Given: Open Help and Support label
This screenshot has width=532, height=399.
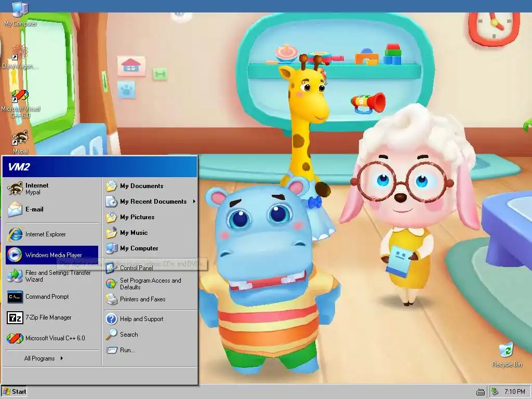Looking at the screenshot, I should coord(141,319).
